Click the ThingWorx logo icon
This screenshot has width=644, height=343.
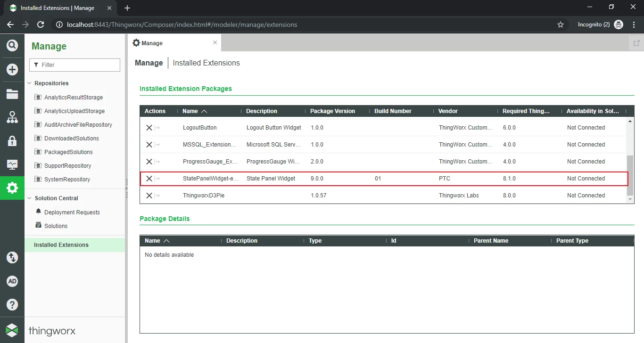pyautogui.click(x=12, y=330)
